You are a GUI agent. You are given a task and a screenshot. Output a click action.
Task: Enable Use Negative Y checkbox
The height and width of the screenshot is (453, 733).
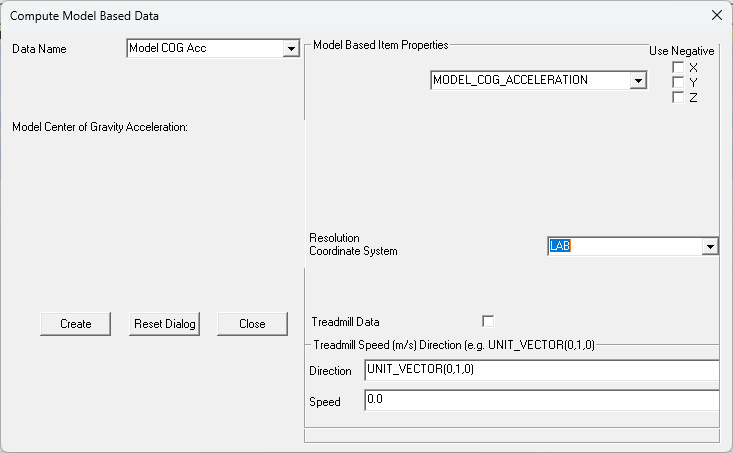678,82
